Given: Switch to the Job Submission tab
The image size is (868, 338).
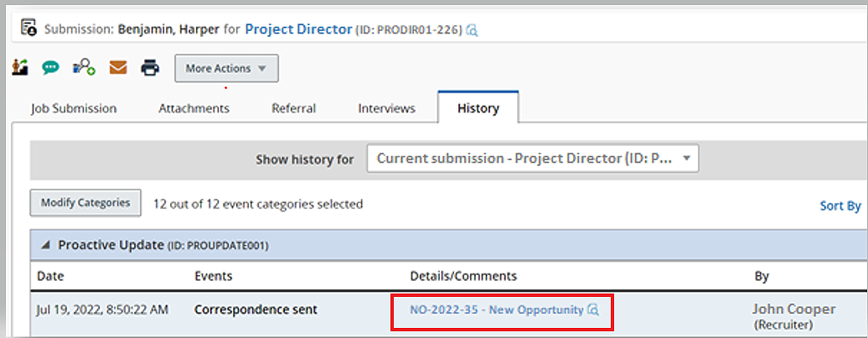Looking at the screenshot, I should pyautogui.click(x=74, y=108).
